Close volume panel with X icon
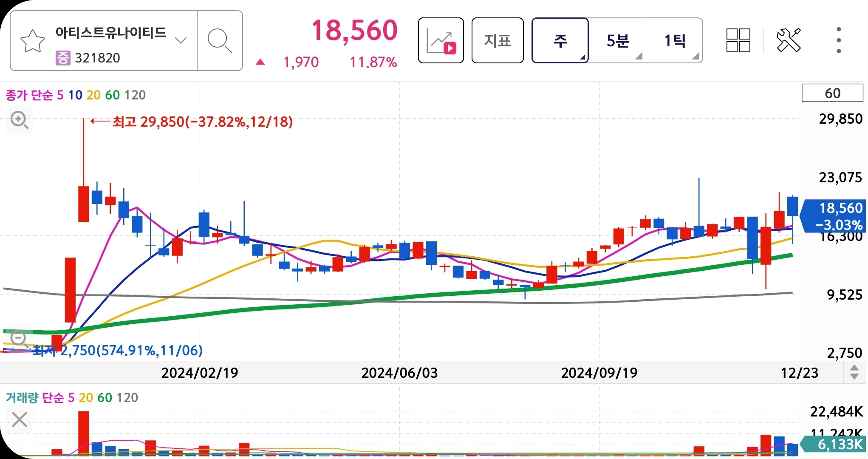The image size is (868, 459). point(20,419)
